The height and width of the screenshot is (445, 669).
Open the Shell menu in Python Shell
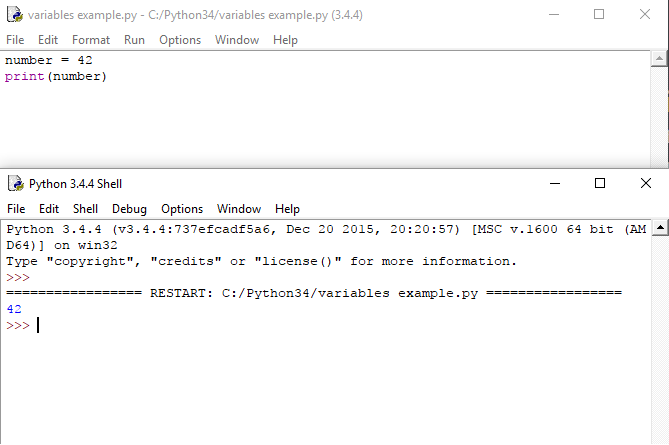(85, 209)
